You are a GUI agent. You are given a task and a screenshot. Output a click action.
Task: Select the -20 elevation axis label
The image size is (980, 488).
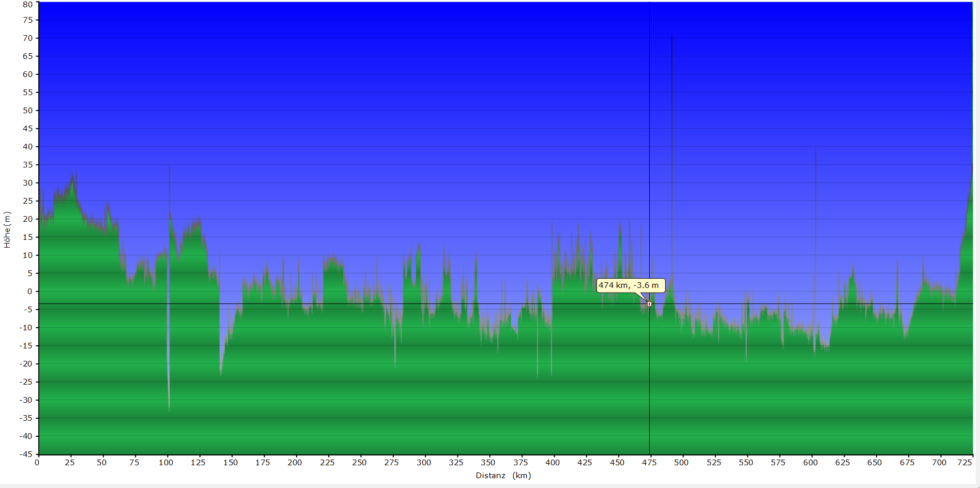[26, 364]
